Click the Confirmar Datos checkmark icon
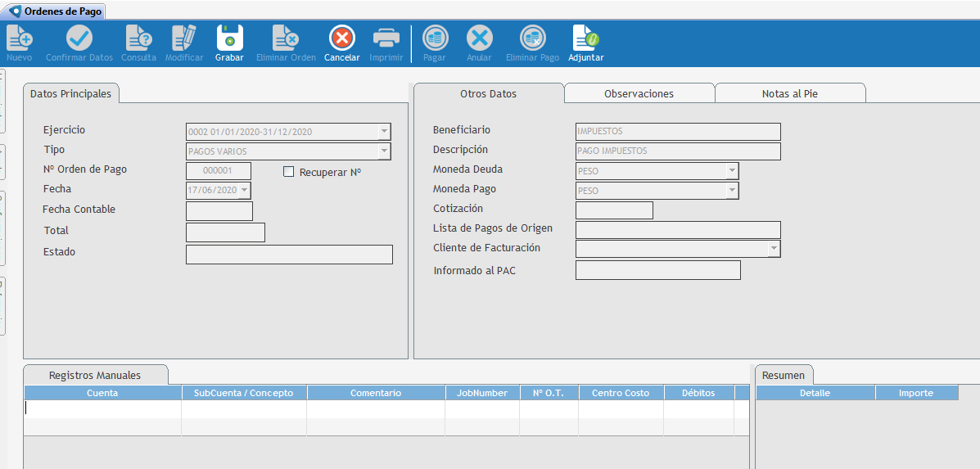 tap(79, 38)
